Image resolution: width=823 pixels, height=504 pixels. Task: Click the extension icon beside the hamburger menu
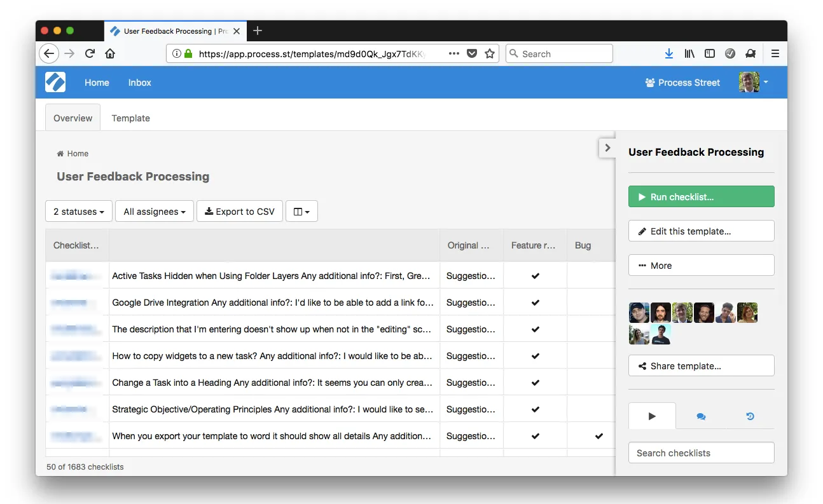[750, 54]
